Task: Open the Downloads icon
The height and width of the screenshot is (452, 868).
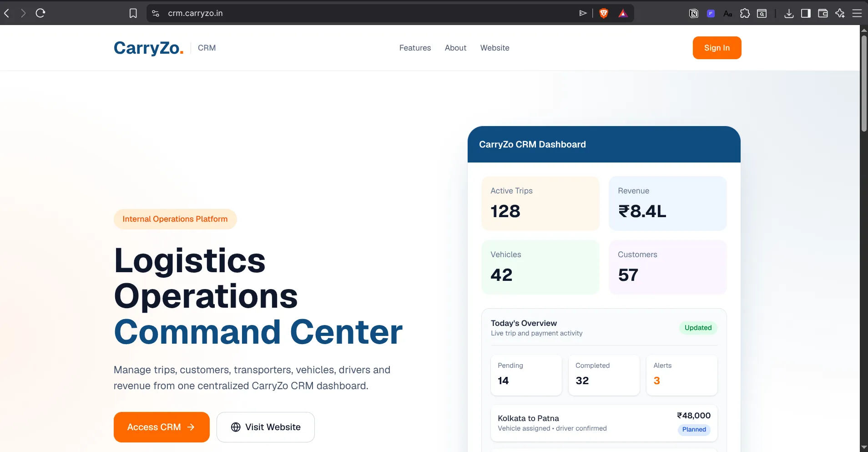Action: [789, 13]
